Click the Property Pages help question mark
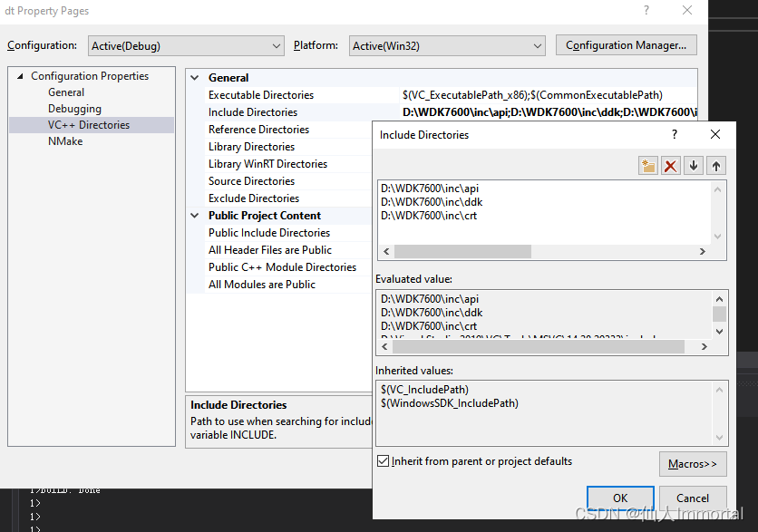The width and height of the screenshot is (758, 532). (x=646, y=10)
